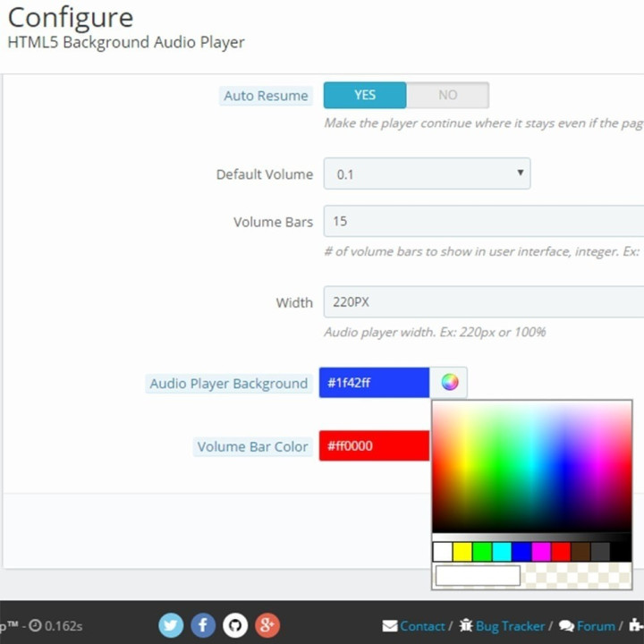Open the Bug Tracker link
This screenshot has width=644, height=644.
pyautogui.click(x=510, y=626)
